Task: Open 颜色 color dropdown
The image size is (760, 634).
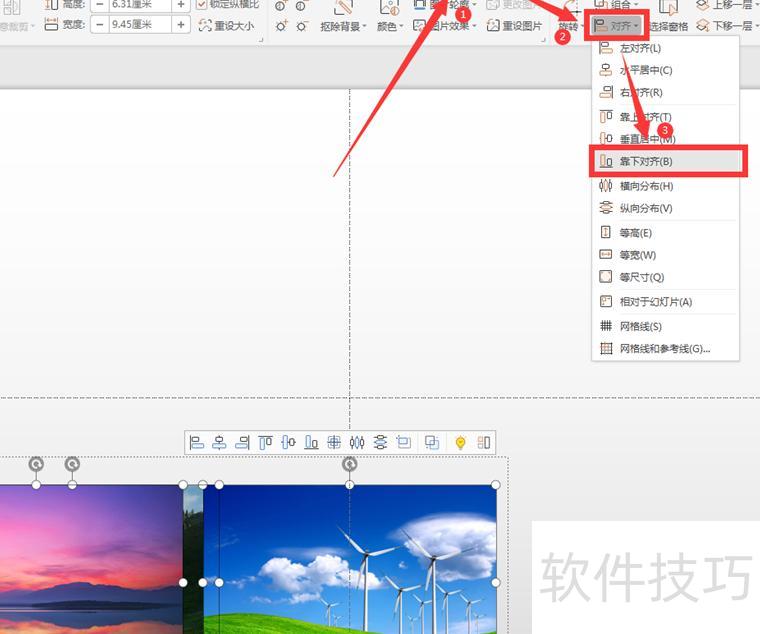Action: pyautogui.click(x=390, y=26)
